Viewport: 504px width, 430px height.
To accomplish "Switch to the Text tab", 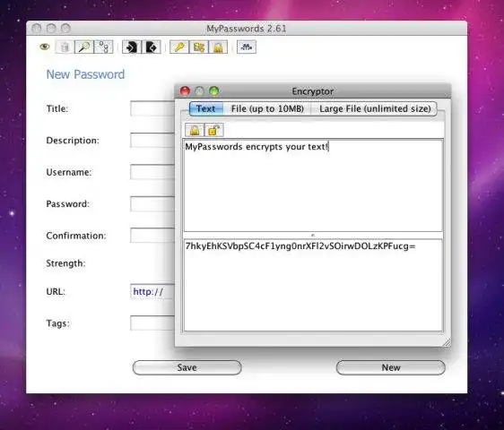I will (205, 109).
